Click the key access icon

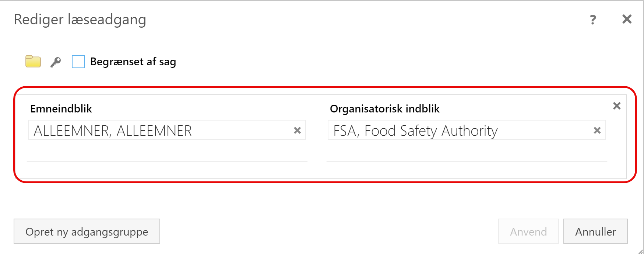click(x=56, y=62)
